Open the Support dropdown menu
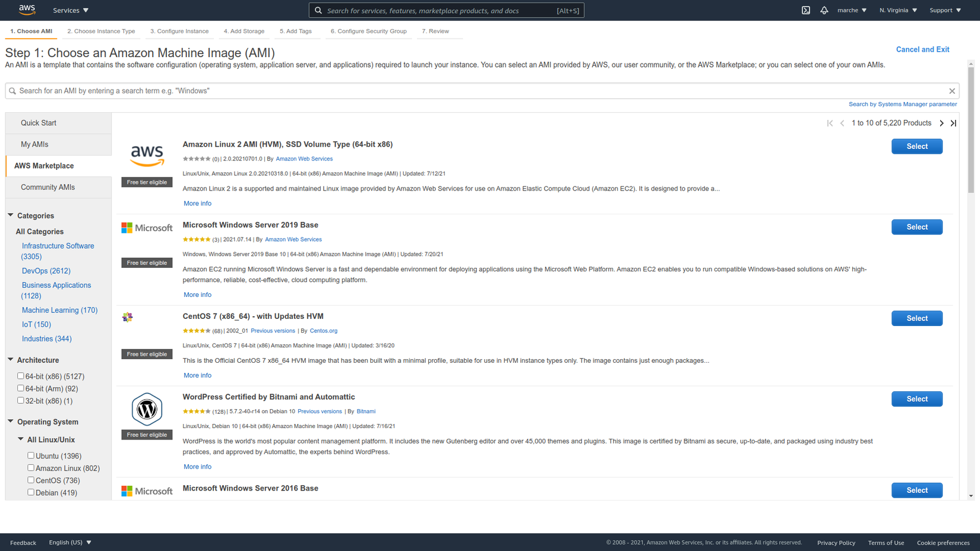This screenshot has height=551, width=980. pyautogui.click(x=945, y=10)
